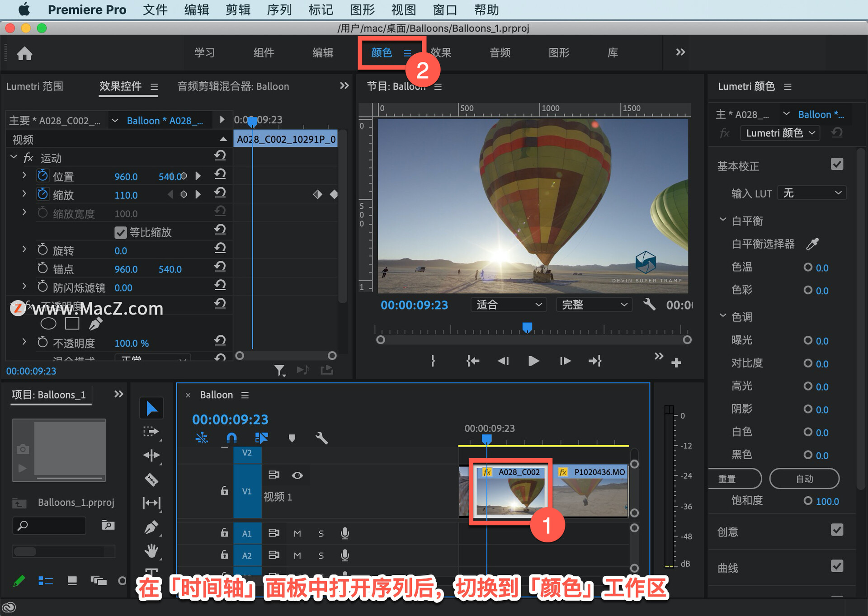
Task: Add Marker in timeline header
Action: (x=292, y=438)
